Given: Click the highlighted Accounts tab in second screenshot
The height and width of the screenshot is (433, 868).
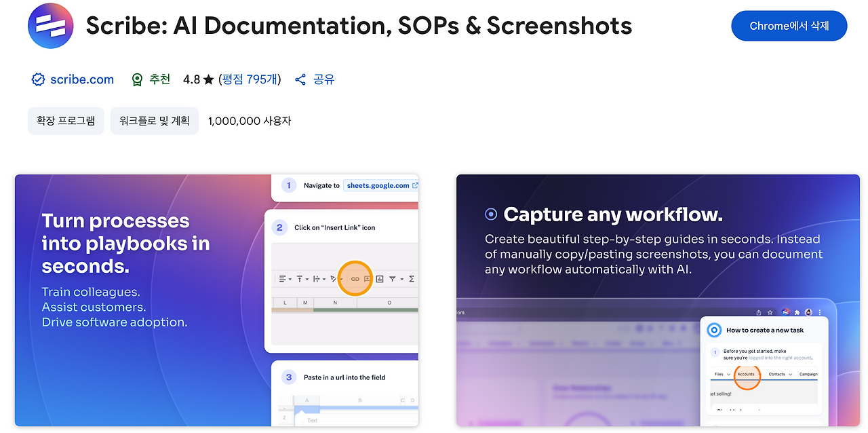Looking at the screenshot, I should pyautogui.click(x=746, y=375).
